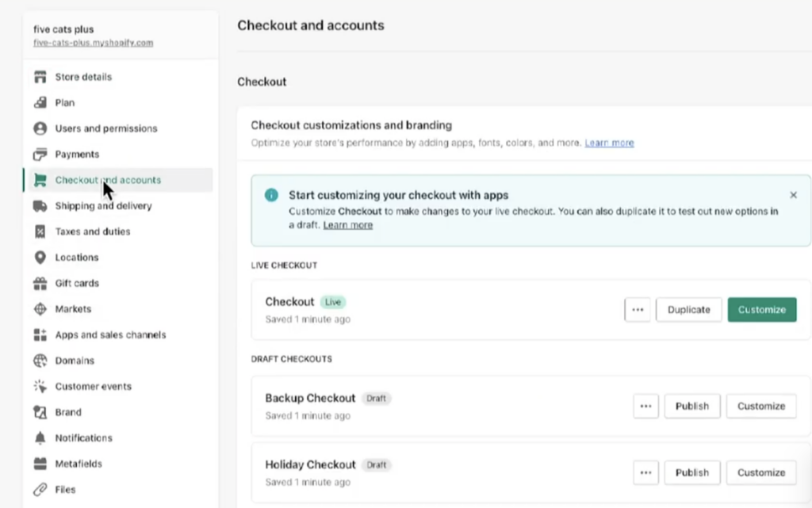Click the Holiday Checkout title
The height and width of the screenshot is (508, 812).
[310, 464]
